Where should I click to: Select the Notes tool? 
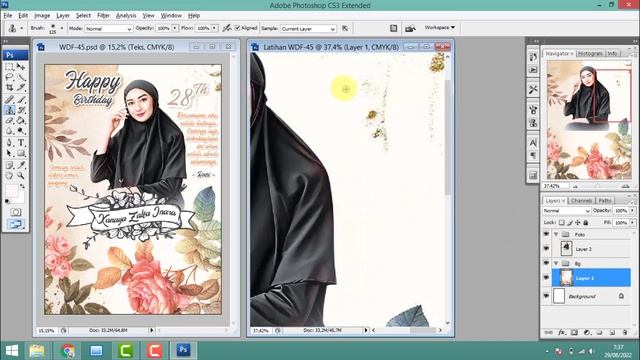[9, 165]
